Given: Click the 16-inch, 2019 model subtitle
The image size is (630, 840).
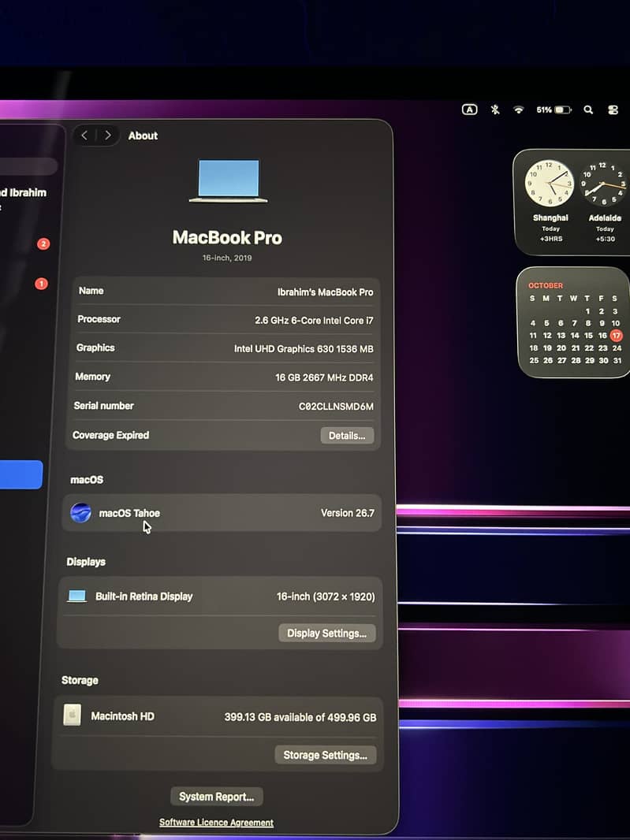Looking at the screenshot, I should [x=227, y=258].
